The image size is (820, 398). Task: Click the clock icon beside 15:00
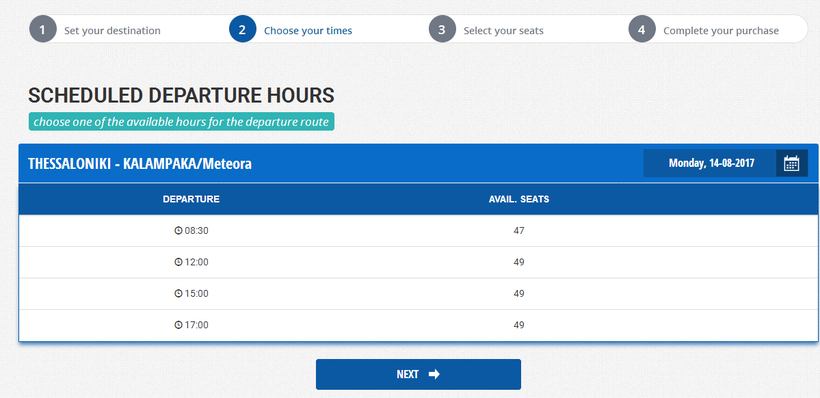coord(178,293)
